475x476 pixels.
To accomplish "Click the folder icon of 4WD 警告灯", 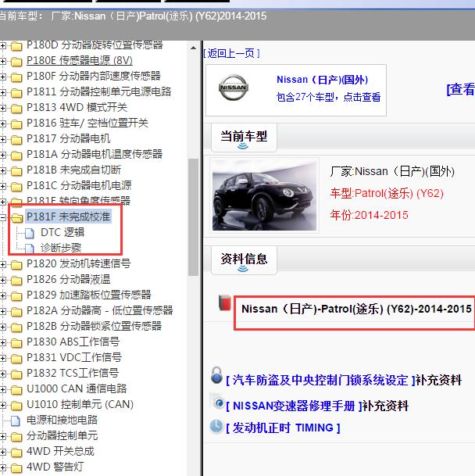I will [16, 468].
